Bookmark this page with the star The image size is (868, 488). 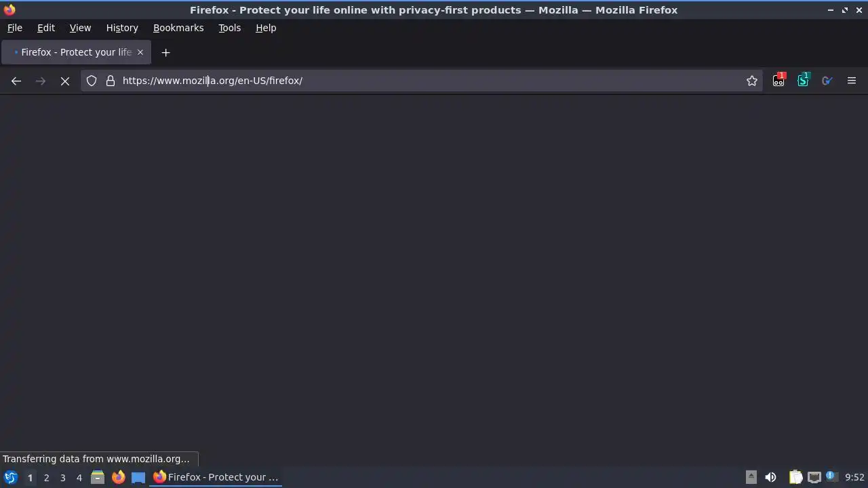[752, 81]
